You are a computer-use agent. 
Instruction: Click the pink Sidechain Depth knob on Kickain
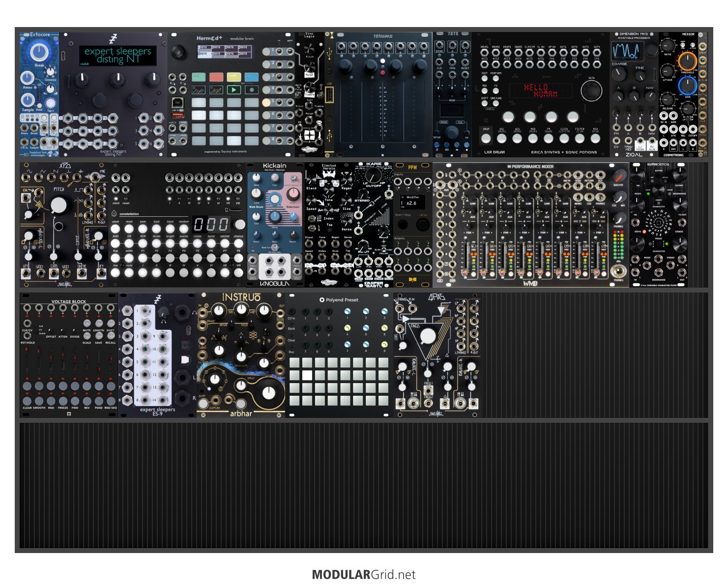coord(293,193)
